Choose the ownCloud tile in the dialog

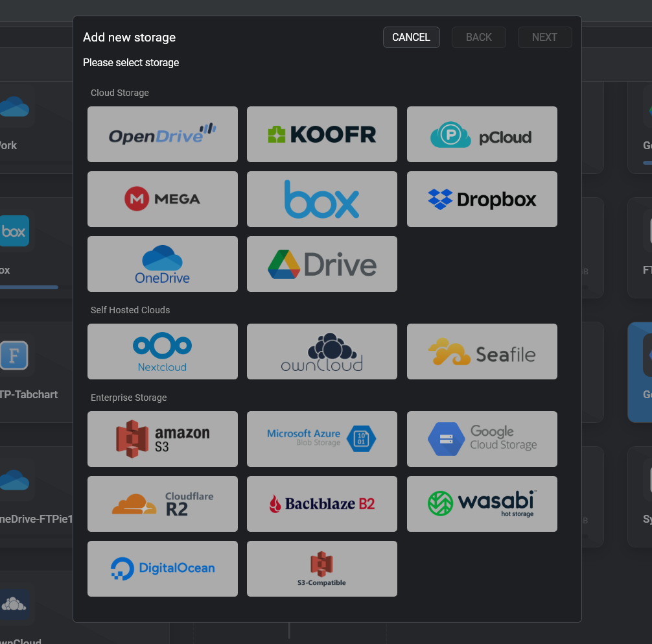pyautogui.click(x=322, y=352)
